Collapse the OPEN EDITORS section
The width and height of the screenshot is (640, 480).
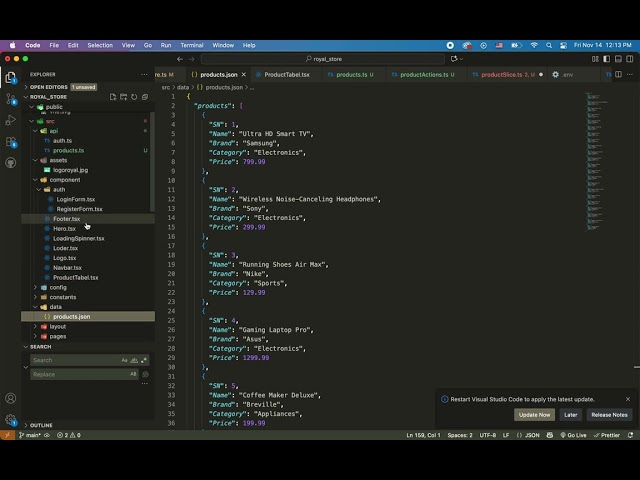(x=48, y=87)
